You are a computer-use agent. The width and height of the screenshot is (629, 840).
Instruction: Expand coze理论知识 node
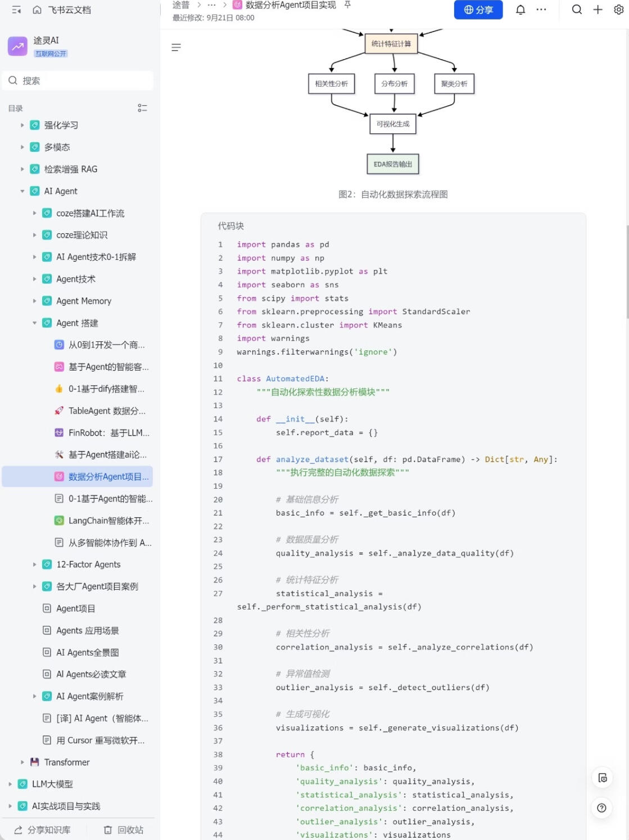click(x=34, y=235)
